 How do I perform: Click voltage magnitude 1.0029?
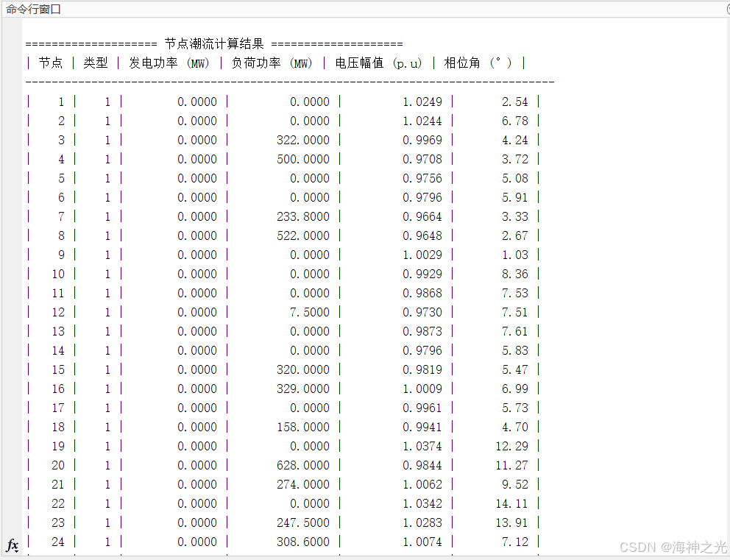click(x=422, y=255)
